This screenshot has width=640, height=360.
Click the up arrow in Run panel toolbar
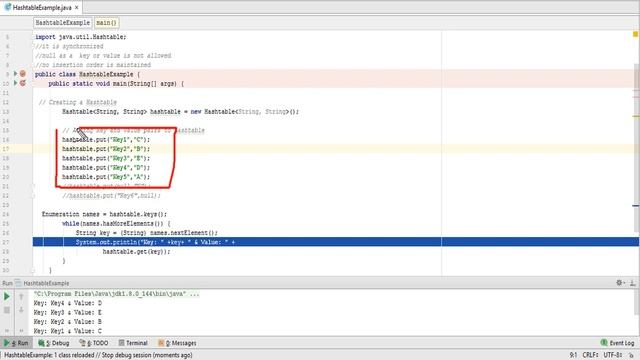coord(21,297)
